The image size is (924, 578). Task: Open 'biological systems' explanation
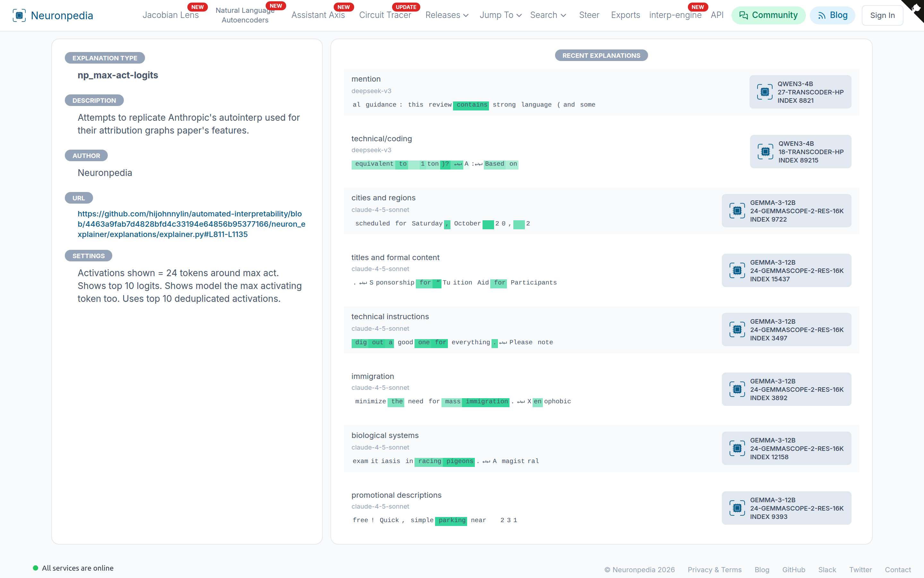tap(601, 449)
